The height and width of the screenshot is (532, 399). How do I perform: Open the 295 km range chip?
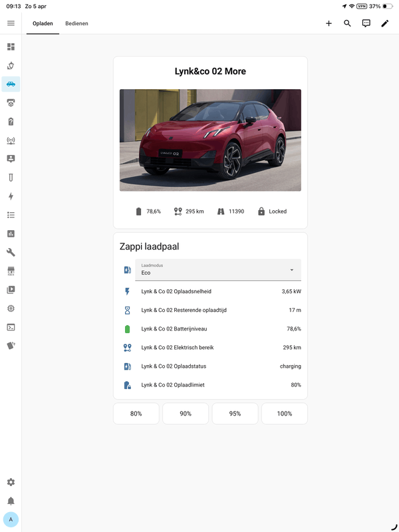tap(189, 211)
